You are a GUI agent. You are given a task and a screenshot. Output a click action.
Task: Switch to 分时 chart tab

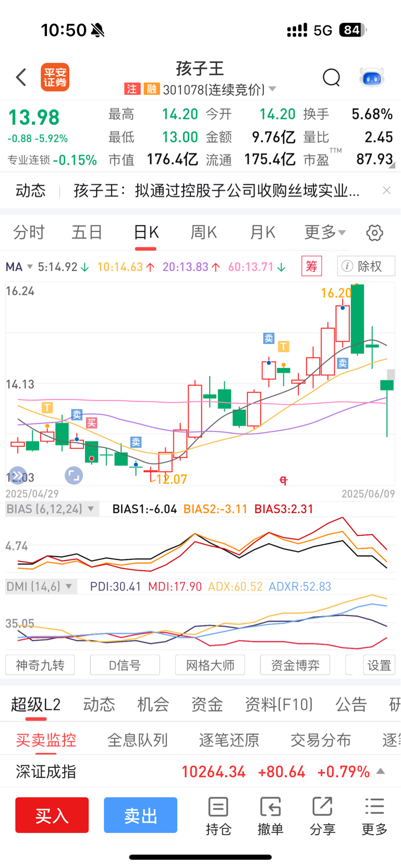pyautogui.click(x=29, y=233)
